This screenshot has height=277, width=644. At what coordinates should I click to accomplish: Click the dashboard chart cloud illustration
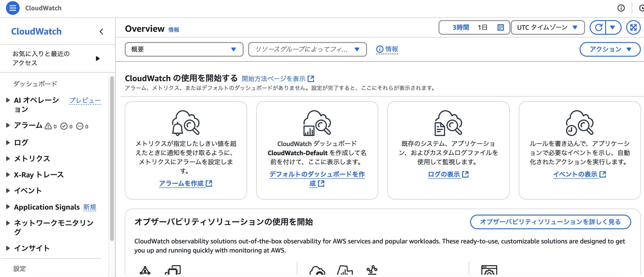[317, 123]
